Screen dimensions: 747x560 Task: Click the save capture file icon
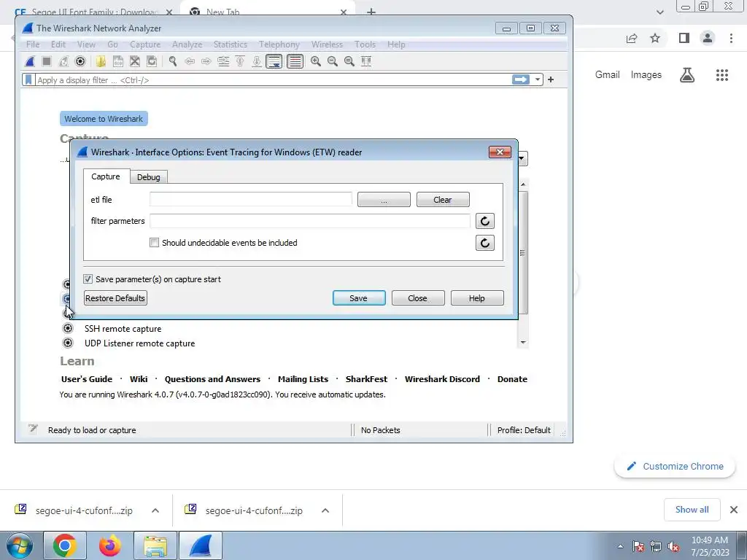tap(117, 61)
